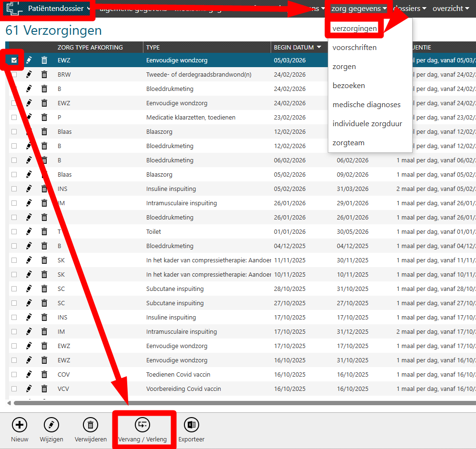This screenshot has width=476, height=449.
Task: Edit the SK row dated 11/11/2025
Action: coord(29,260)
